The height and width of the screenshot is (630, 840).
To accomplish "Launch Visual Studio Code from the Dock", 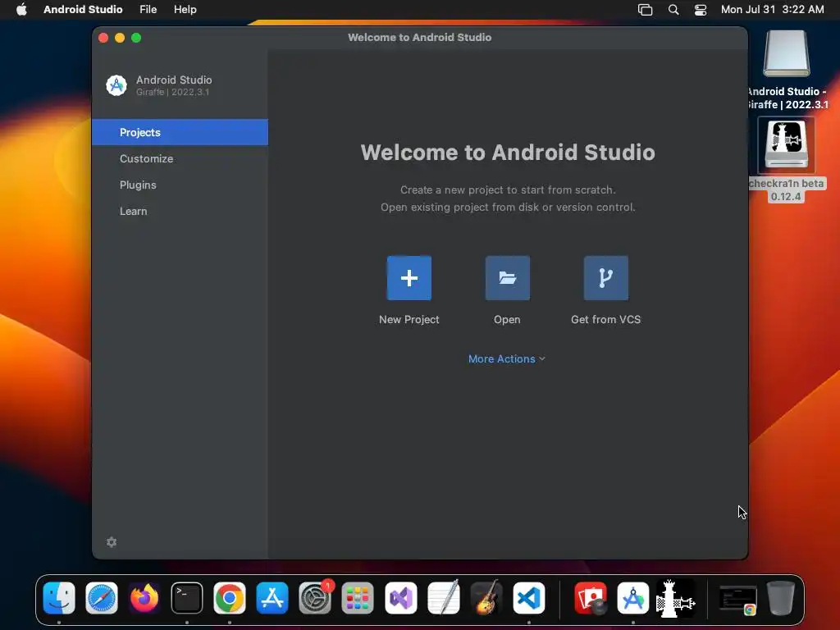I will (529, 598).
